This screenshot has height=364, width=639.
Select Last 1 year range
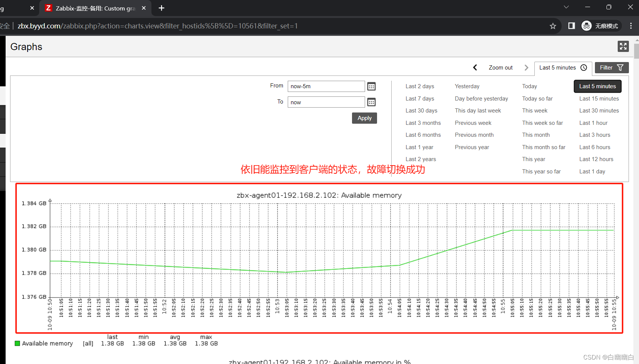click(x=419, y=147)
